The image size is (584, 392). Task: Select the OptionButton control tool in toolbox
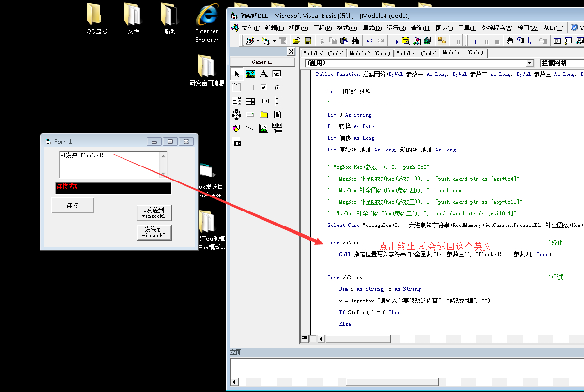277,88
